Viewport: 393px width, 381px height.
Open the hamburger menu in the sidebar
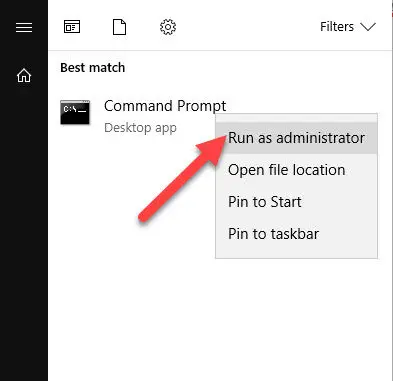click(24, 27)
